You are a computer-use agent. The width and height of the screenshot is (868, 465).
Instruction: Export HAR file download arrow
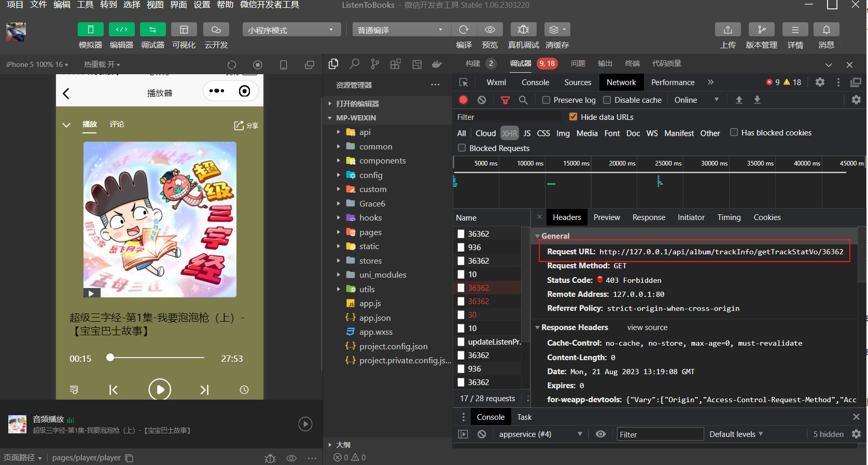[757, 100]
